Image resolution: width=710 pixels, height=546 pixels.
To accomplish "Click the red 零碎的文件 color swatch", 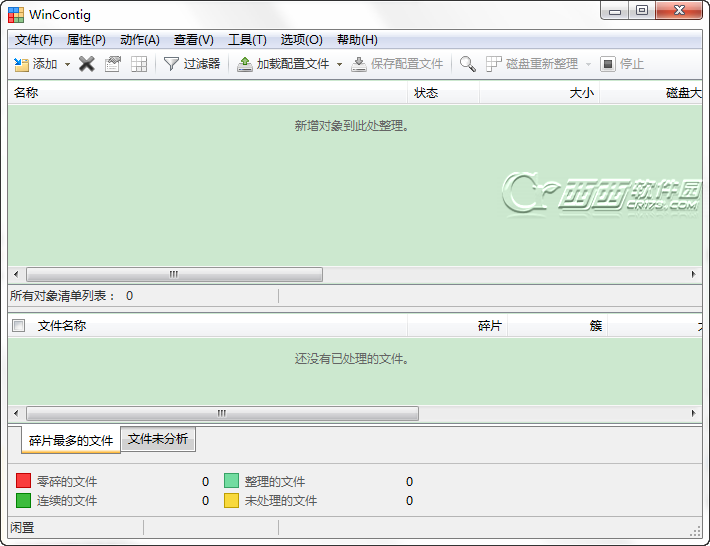I will [x=23, y=481].
